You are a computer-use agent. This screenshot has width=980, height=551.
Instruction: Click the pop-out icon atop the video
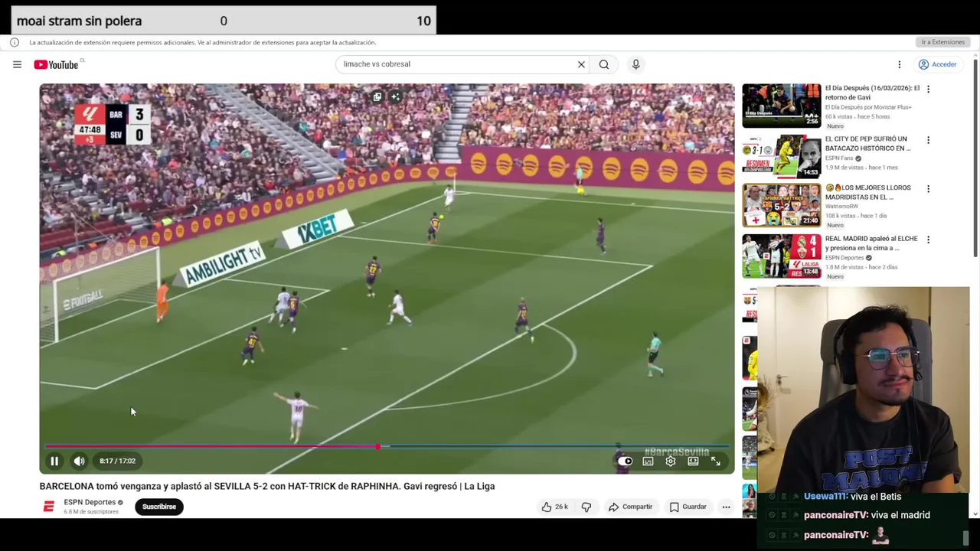pos(377,97)
